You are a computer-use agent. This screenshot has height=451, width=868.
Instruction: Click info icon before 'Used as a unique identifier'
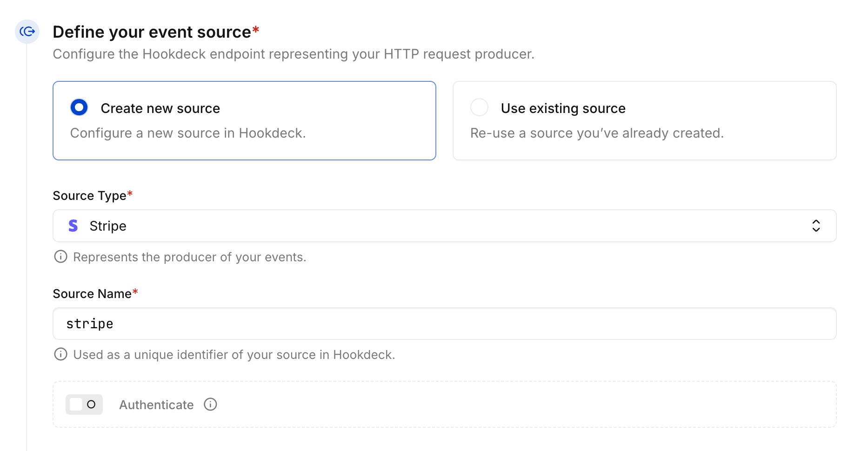60,354
